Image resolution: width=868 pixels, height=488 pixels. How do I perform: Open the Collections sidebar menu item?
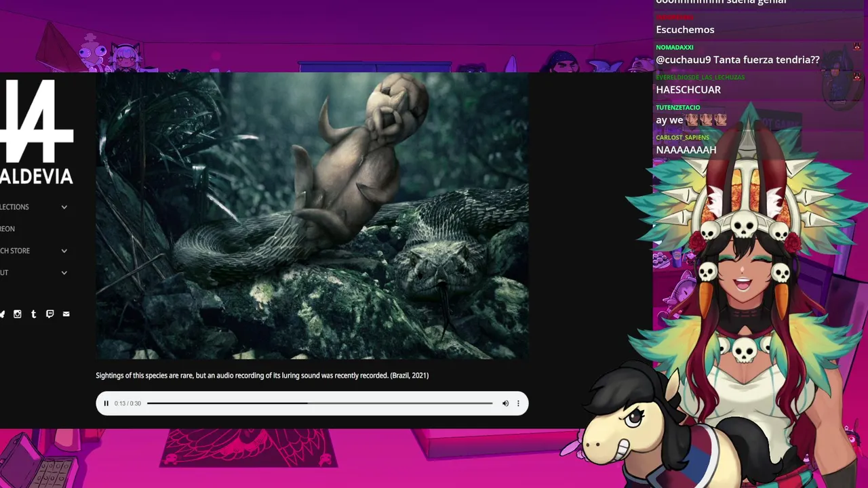pos(14,207)
